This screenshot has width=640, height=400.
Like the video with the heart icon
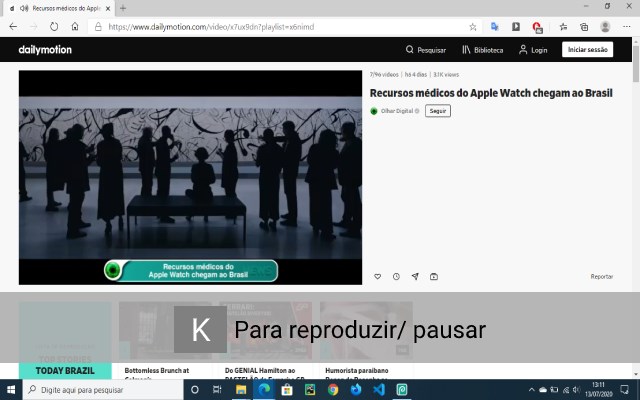378,277
